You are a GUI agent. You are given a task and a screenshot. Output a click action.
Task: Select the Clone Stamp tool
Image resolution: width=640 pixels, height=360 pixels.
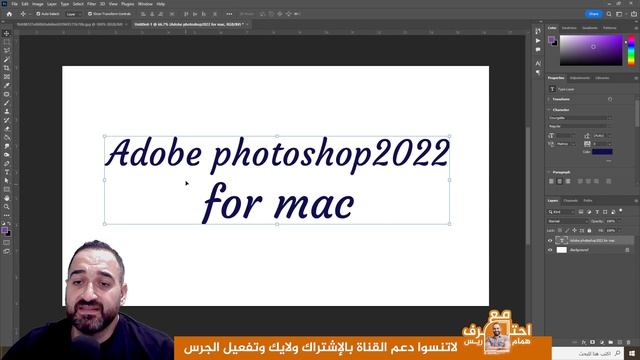click(x=7, y=111)
